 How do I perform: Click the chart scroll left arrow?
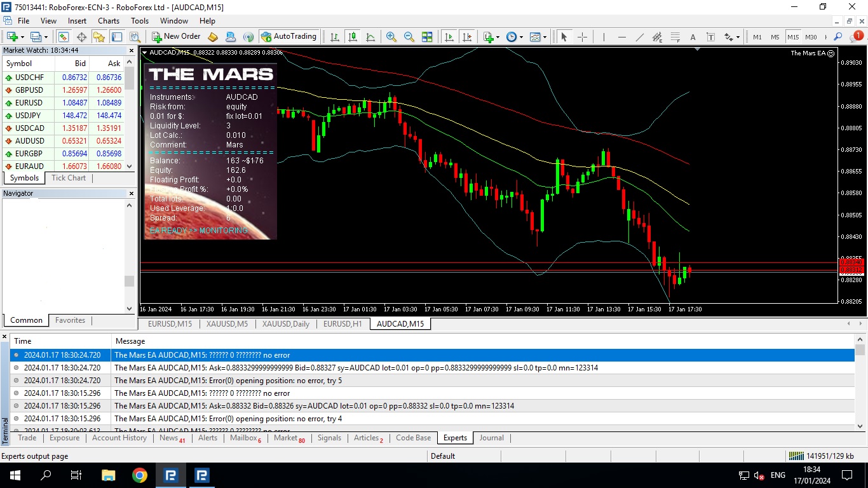click(850, 324)
